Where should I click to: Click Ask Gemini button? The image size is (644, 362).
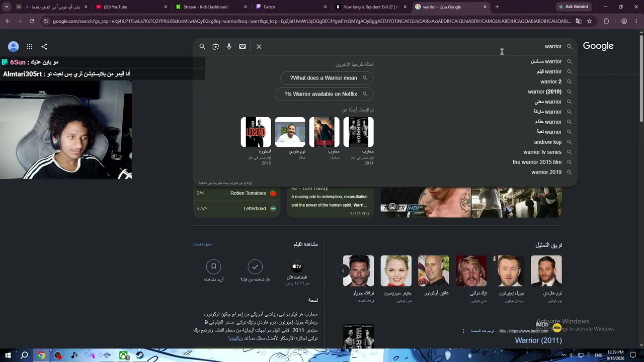(573, 7)
